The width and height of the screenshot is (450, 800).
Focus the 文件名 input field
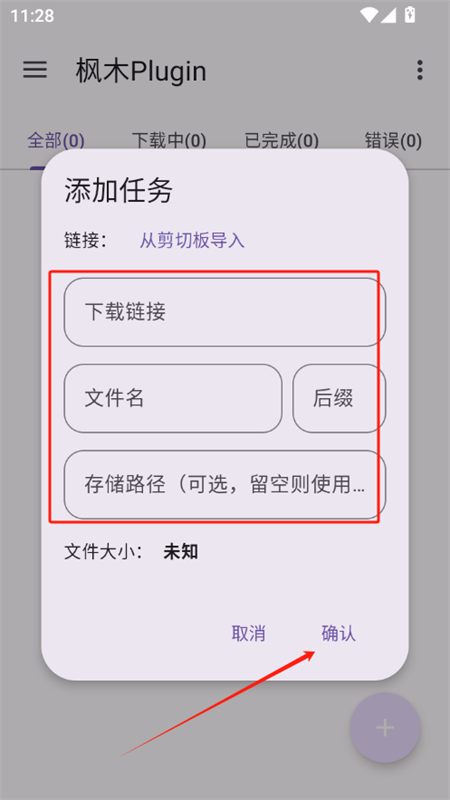(x=173, y=398)
